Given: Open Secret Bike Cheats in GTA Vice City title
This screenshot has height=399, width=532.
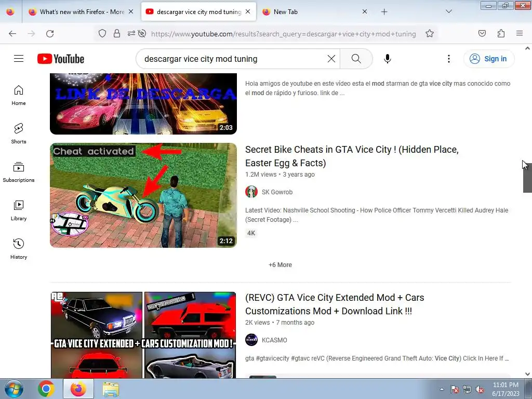Looking at the screenshot, I should [x=352, y=156].
